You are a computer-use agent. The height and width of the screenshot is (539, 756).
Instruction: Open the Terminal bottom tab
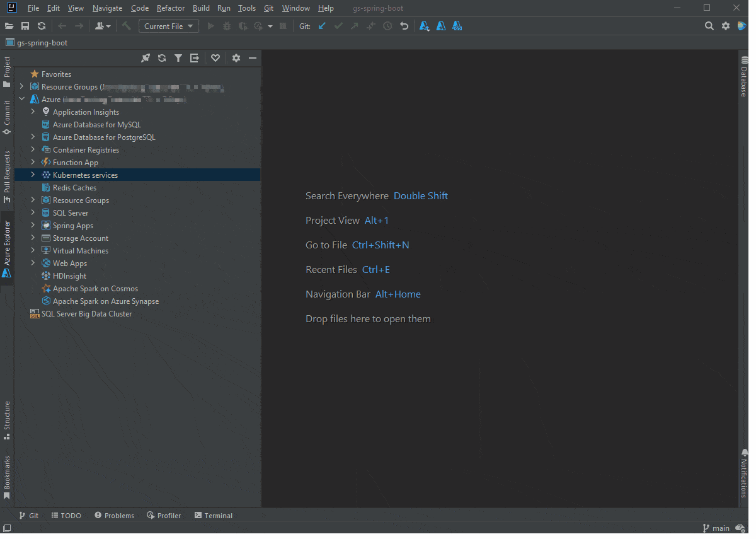214,516
